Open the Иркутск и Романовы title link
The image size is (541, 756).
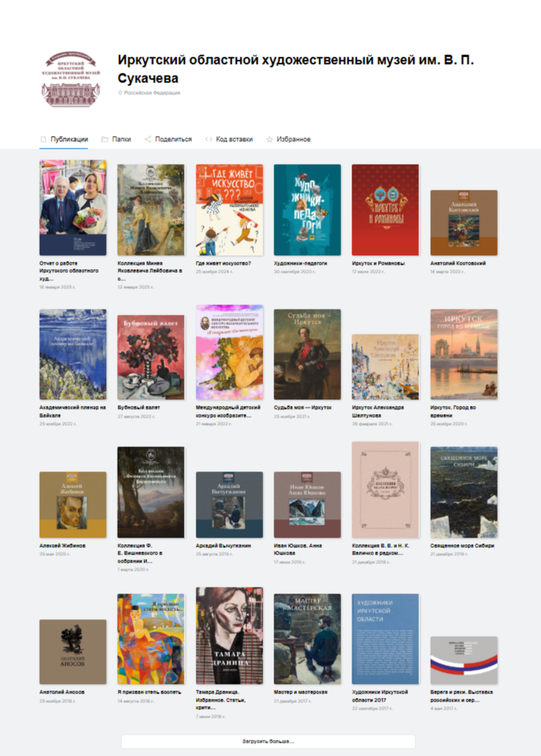[x=378, y=263]
